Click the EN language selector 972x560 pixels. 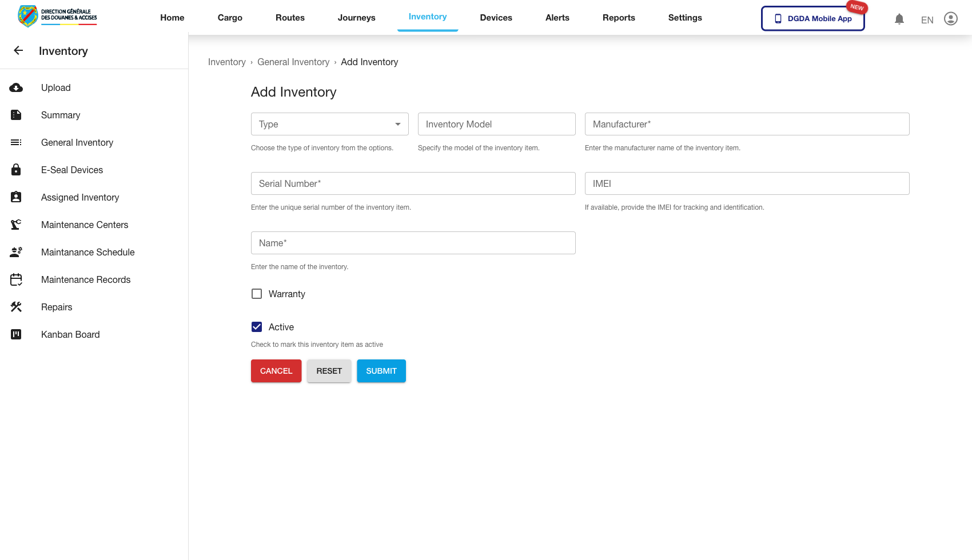(927, 19)
